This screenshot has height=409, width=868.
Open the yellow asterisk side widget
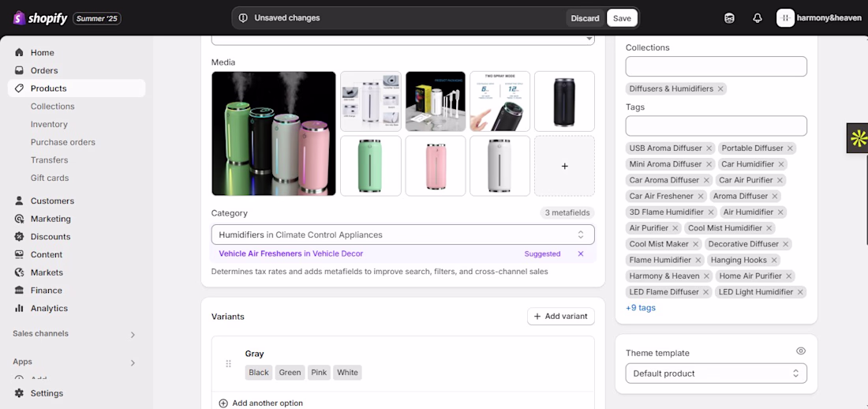coord(858,138)
